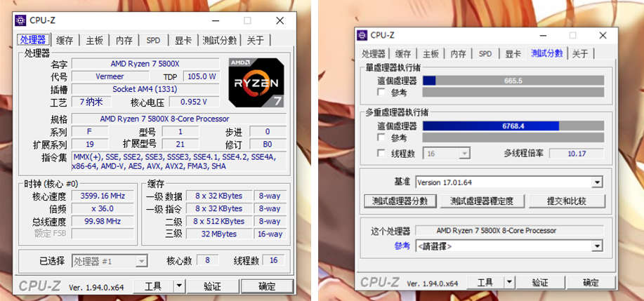Select the 测试分数 tab in the right window

[x=546, y=53]
